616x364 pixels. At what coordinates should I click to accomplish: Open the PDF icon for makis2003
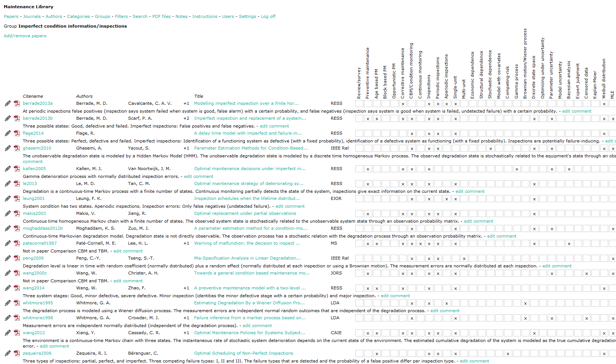click(17, 213)
